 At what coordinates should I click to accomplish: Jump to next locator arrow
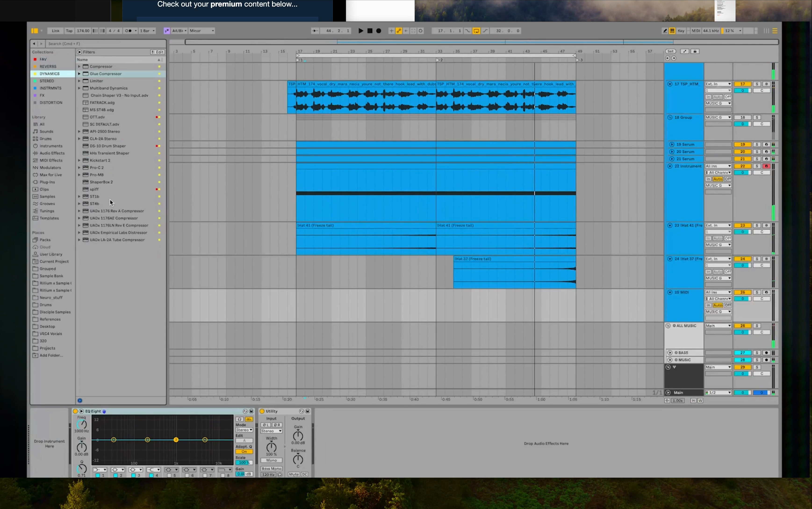[674, 58]
